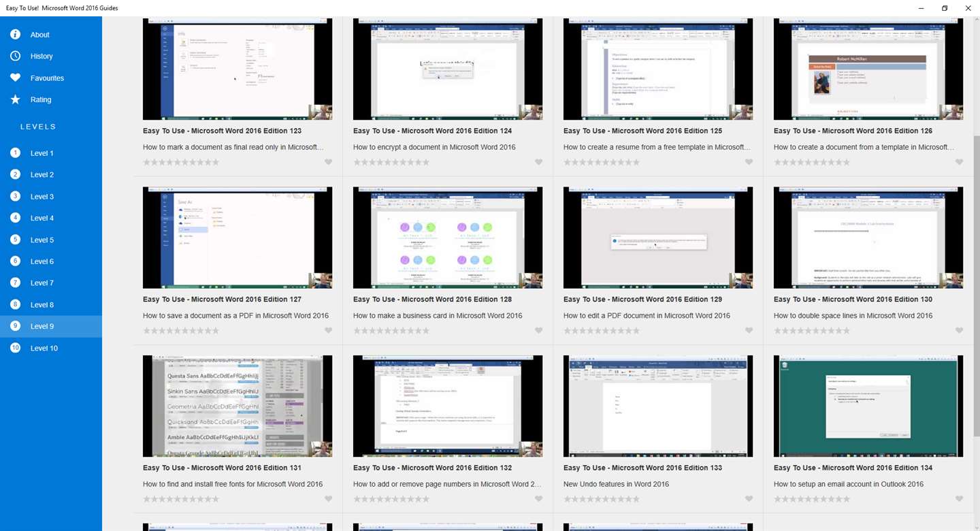Select the Level 3 number badge

tap(15, 196)
